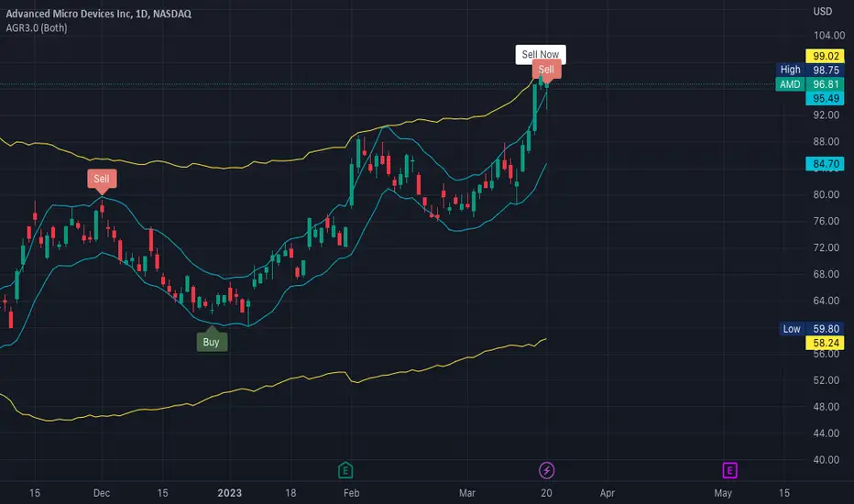
Task: Click the 18 date label on time axis
Action: pyautogui.click(x=290, y=493)
